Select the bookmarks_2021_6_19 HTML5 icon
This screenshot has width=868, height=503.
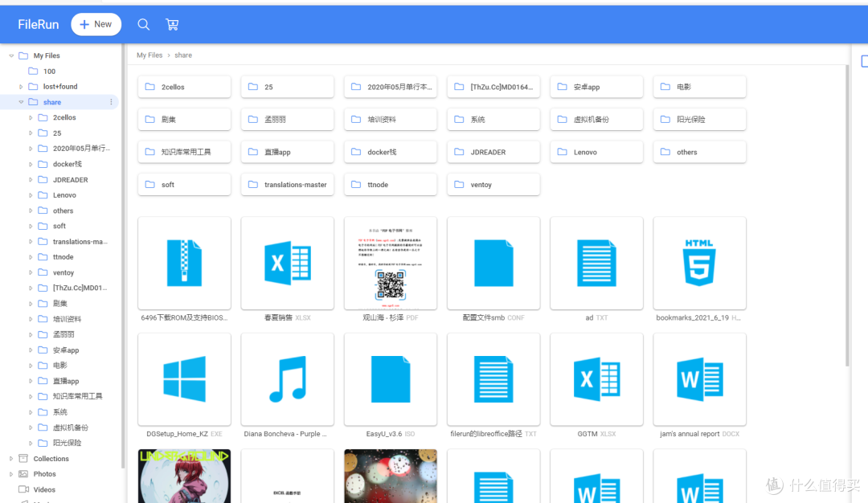700,263
